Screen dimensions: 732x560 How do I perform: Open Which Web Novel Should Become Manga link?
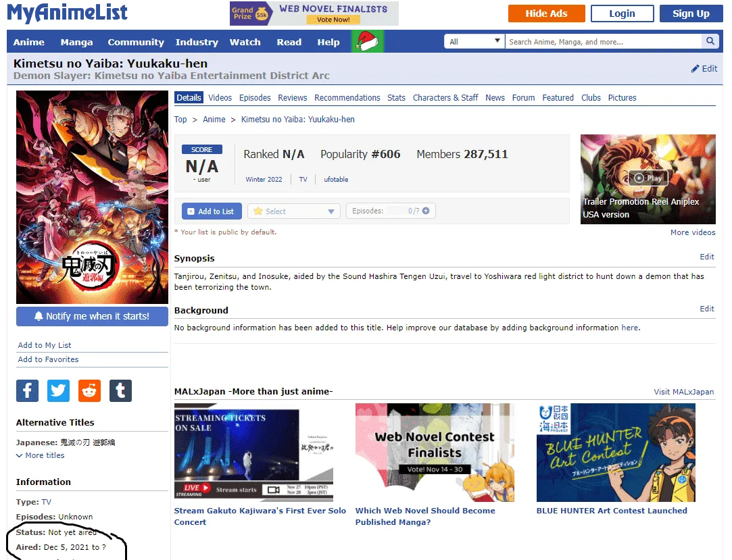pyautogui.click(x=425, y=516)
